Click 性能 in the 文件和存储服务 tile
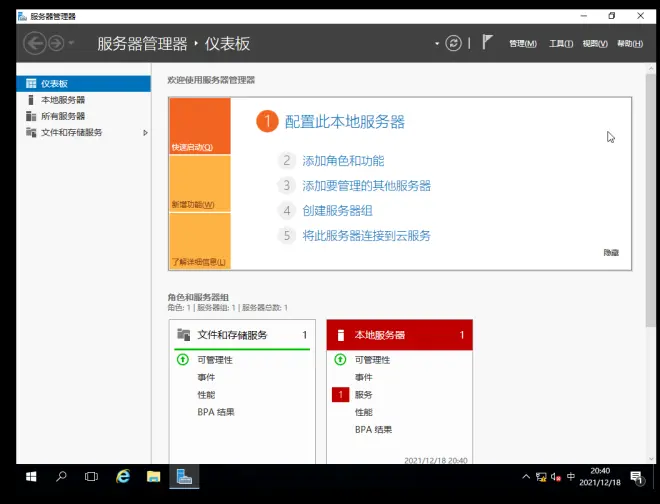The width and height of the screenshot is (660, 504). click(x=206, y=395)
